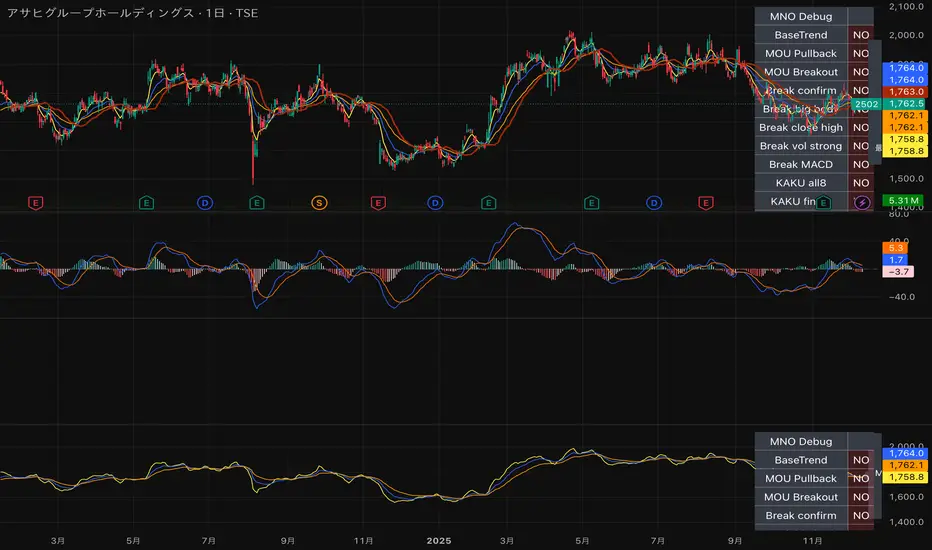Click green E marker just left of S
The width and height of the screenshot is (932, 550).
257,203
